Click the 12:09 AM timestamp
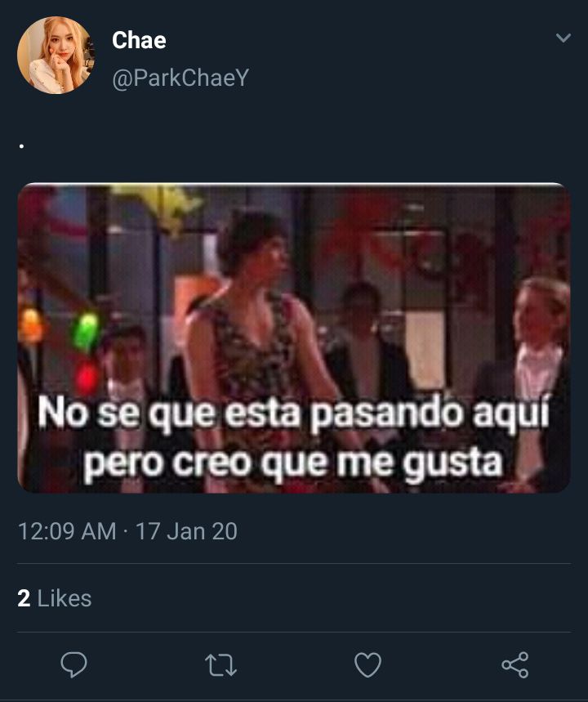 coord(67,531)
